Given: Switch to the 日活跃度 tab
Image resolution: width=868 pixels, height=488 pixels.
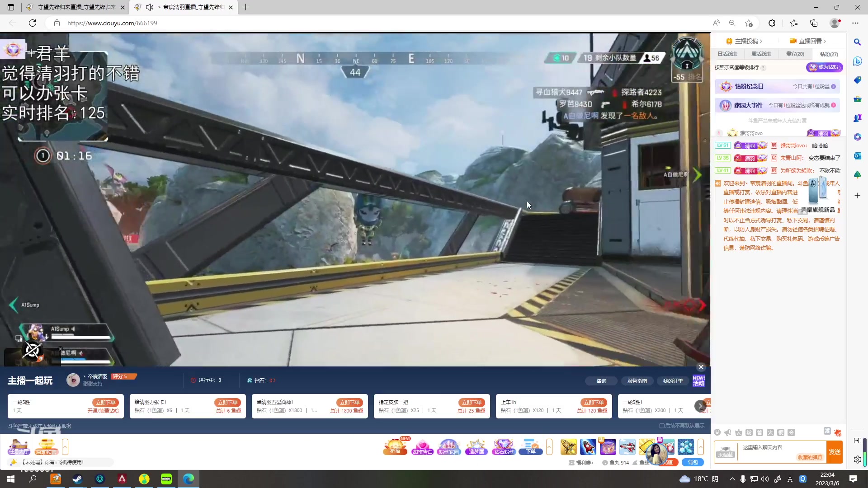Looking at the screenshot, I should [x=727, y=54].
